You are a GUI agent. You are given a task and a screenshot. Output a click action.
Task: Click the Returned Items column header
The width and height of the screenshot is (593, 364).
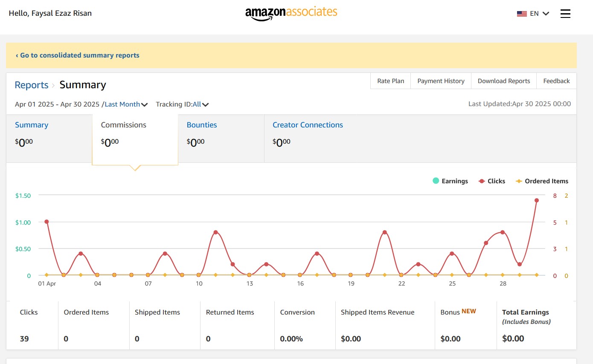click(x=230, y=312)
